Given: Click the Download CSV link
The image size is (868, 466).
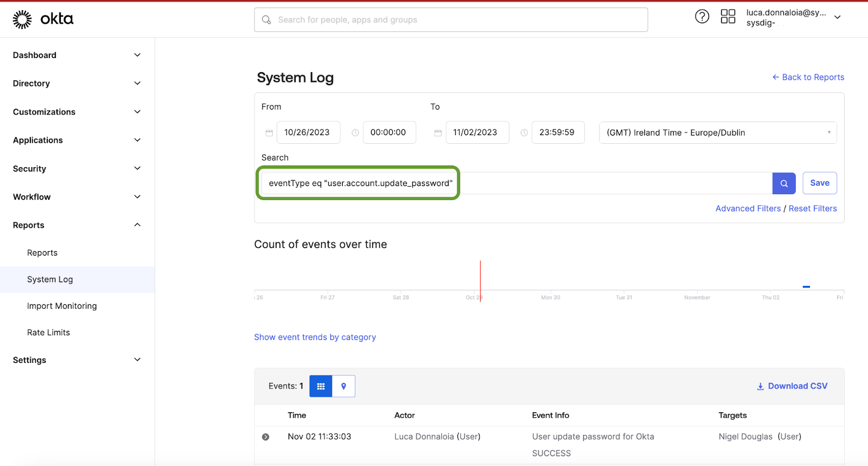Looking at the screenshot, I should click(x=792, y=386).
